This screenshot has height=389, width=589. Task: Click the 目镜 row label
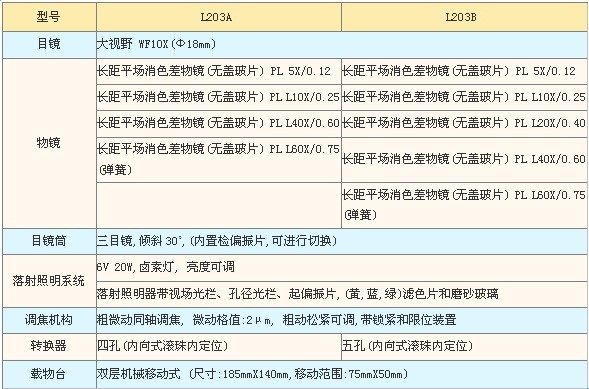coord(49,45)
